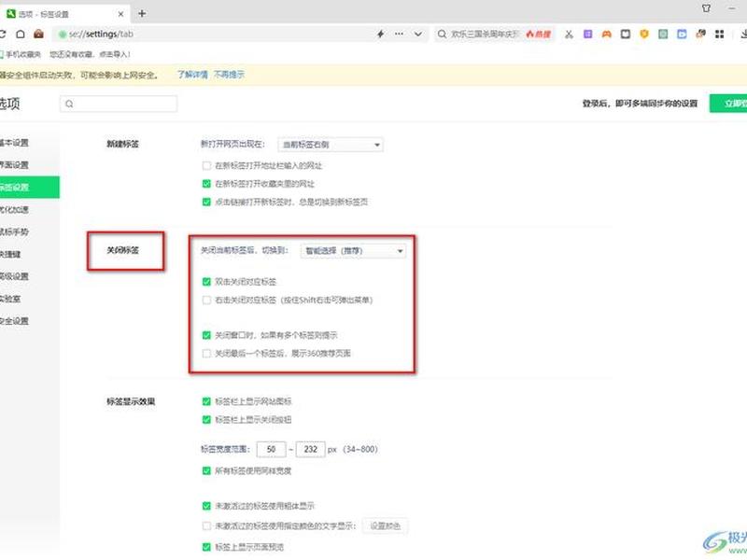Click the lightning speed-mode icon in address bar
Screen dimensions: 747x560
click(x=380, y=34)
